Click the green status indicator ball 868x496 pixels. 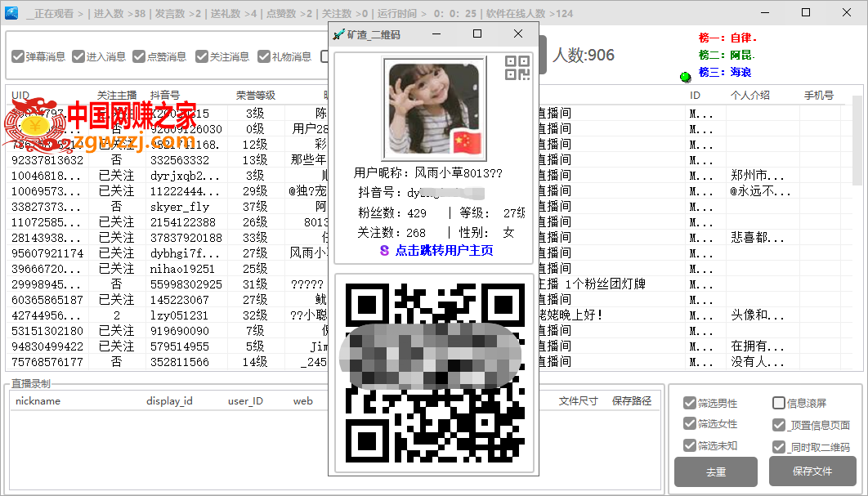click(685, 77)
